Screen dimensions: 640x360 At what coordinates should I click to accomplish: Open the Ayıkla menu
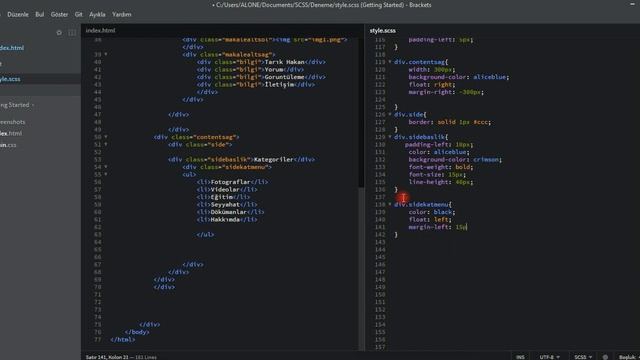[x=97, y=14]
